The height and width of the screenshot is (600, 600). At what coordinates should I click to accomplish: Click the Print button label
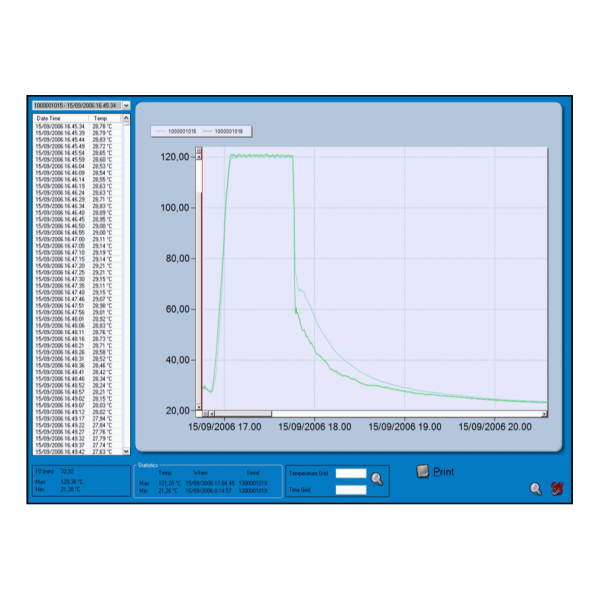pos(443,471)
